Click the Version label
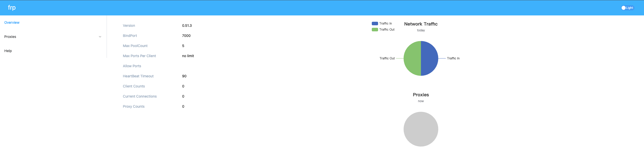This screenshot has height=160, width=644. point(129,26)
